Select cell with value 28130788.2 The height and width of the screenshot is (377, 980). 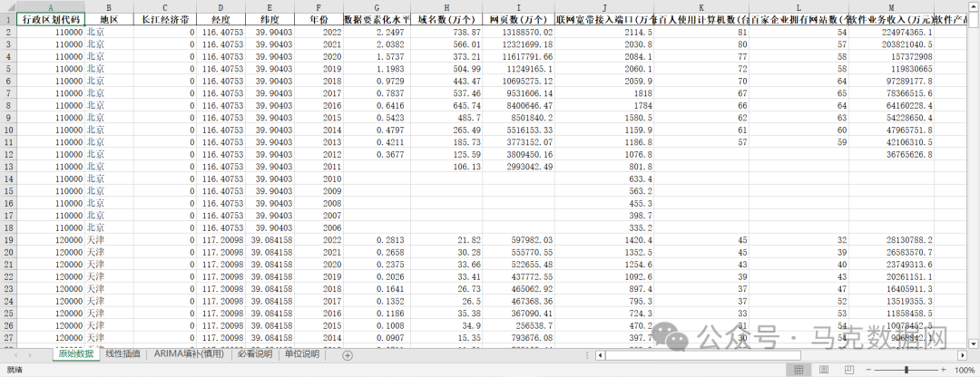coord(891,239)
